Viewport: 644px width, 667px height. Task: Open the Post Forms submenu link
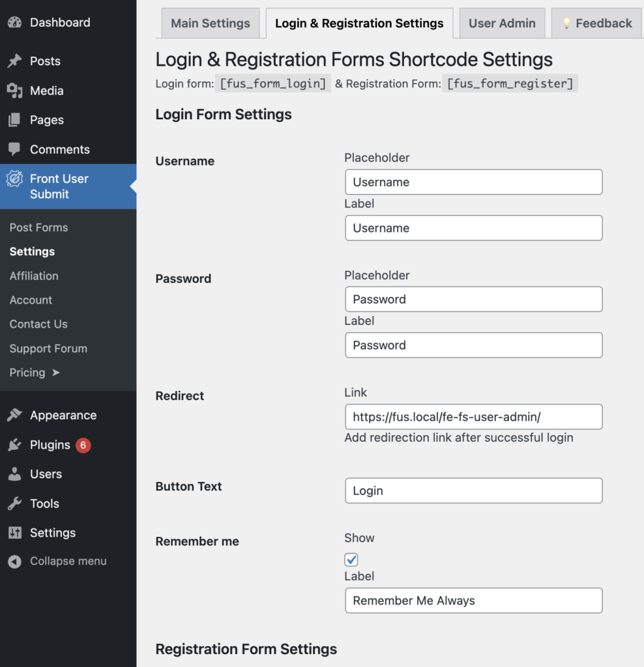[x=38, y=227]
